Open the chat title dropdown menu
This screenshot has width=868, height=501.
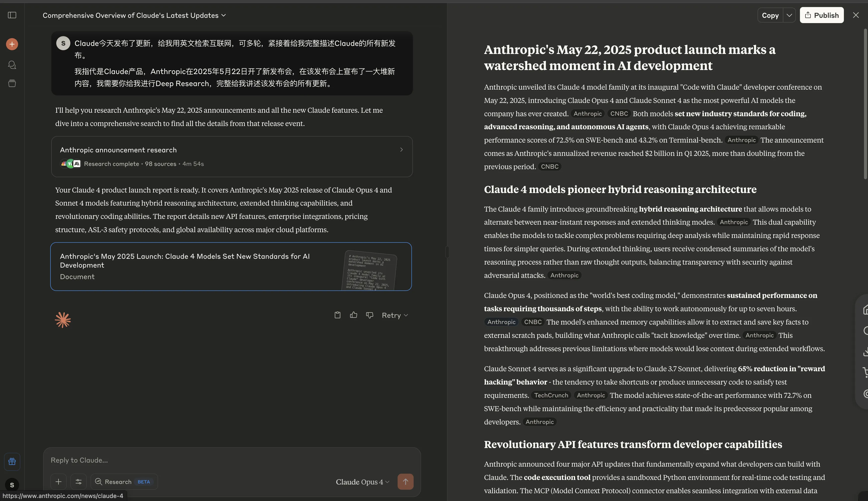(x=134, y=15)
